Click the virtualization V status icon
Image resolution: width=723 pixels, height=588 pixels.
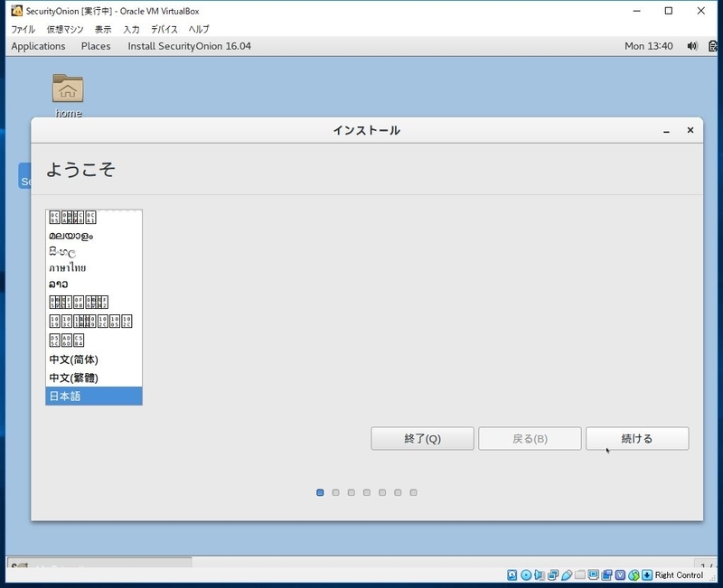tap(620, 575)
